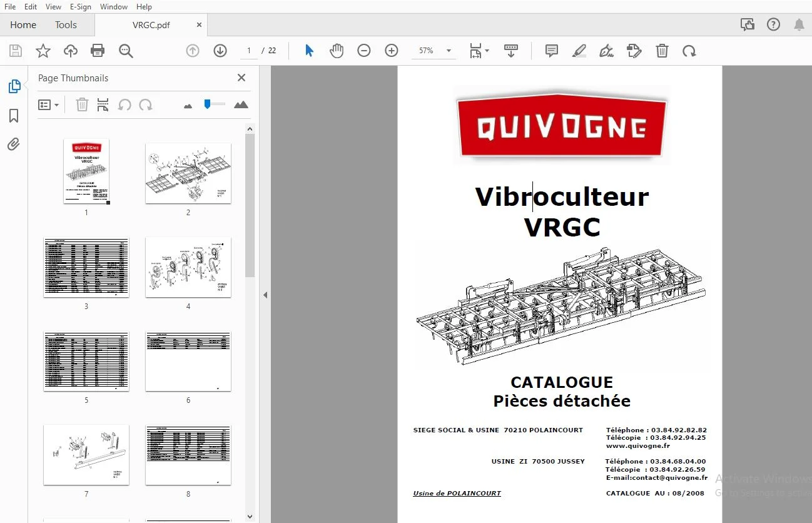The height and width of the screenshot is (523, 812).
Task: Bookmark this file with the star icon
Action: (43, 51)
